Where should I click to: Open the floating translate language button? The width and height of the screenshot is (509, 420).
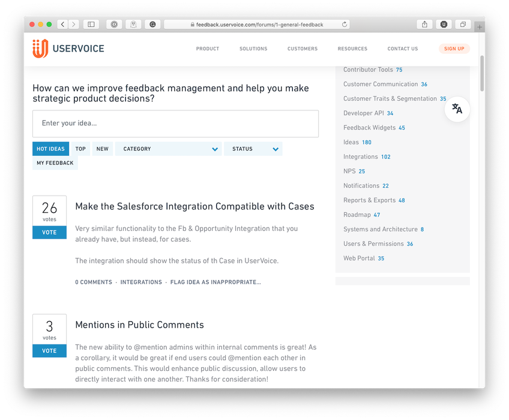[457, 109]
